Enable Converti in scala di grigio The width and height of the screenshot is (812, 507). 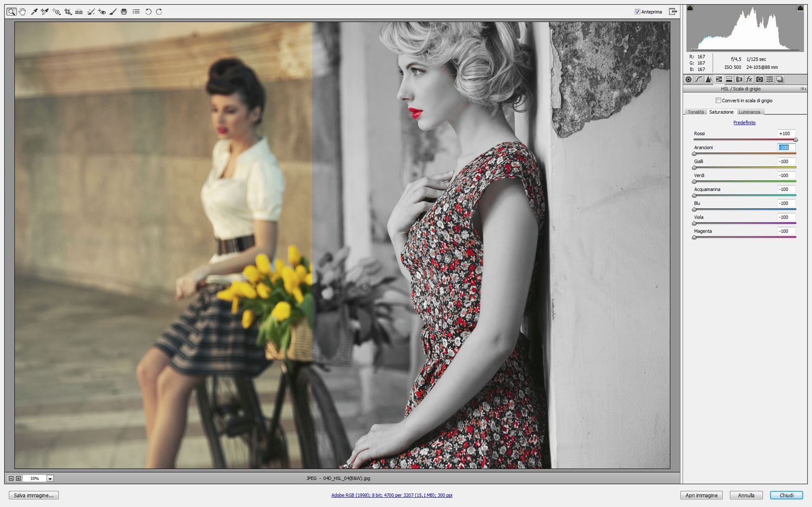click(718, 100)
